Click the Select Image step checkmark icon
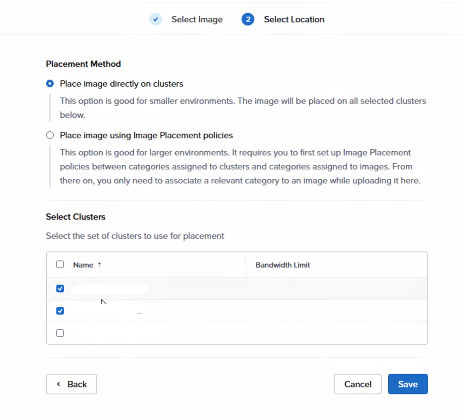Screen dimensions: 464x419 point(155,19)
